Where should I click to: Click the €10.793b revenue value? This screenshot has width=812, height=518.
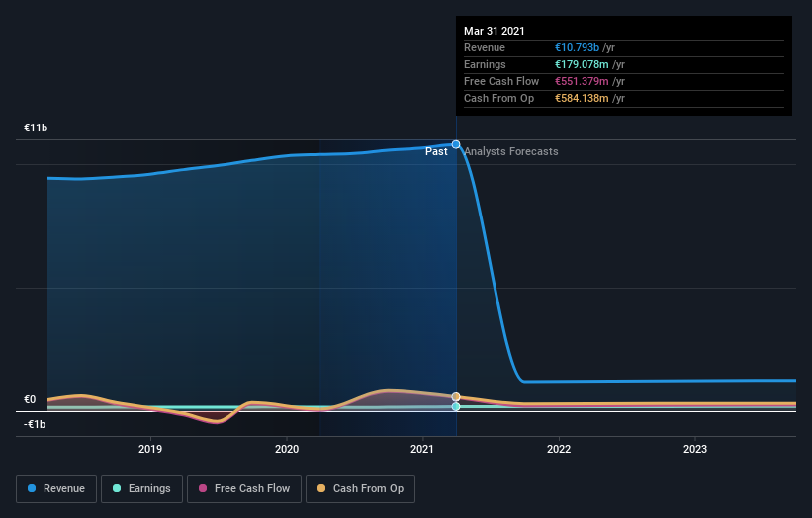click(577, 47)
